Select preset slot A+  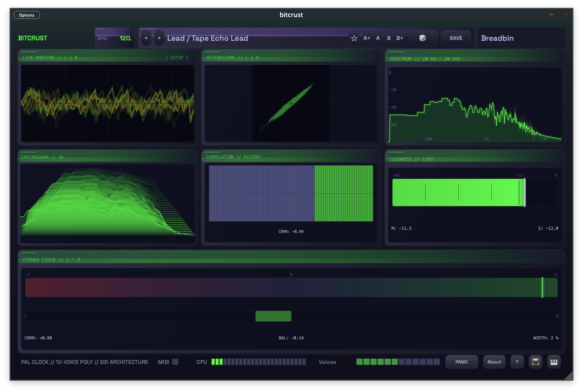[367, 38]
